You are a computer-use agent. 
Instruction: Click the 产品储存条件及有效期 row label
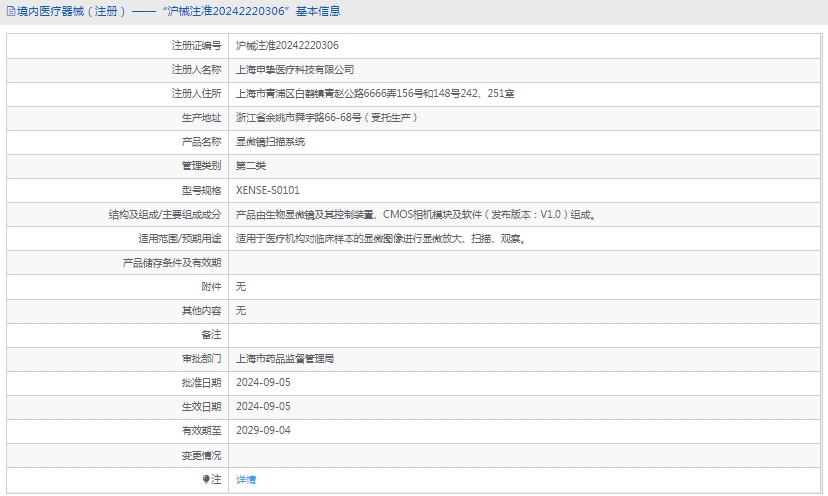point(172,263)
